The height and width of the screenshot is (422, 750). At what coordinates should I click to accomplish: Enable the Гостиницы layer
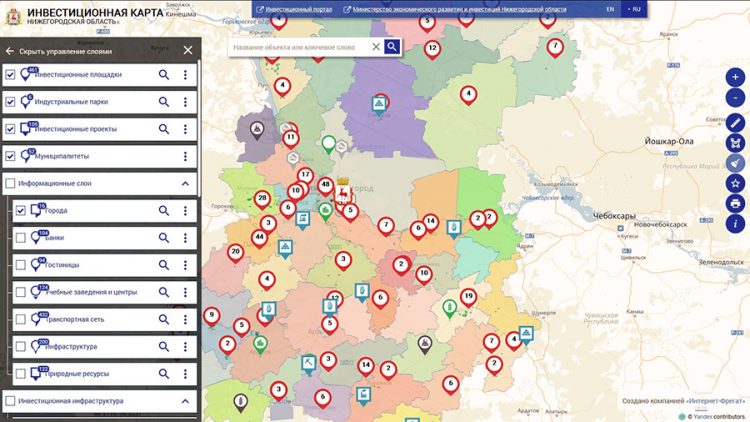click(20, 265)
